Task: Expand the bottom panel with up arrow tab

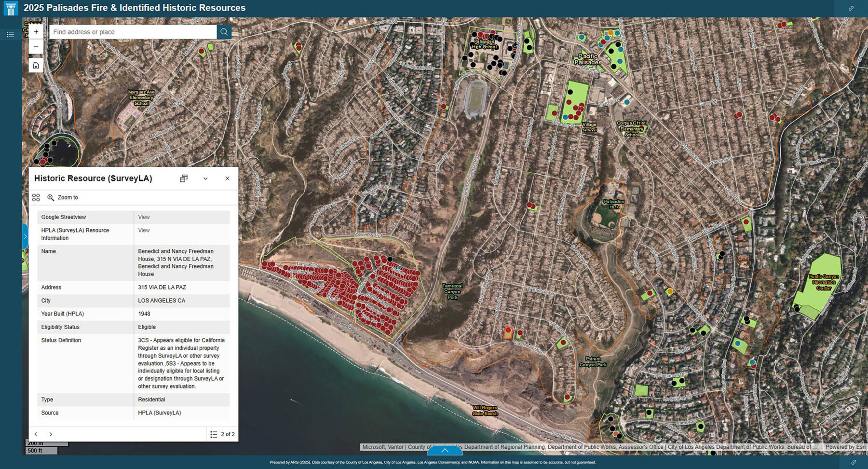Action: click(445, 451)
